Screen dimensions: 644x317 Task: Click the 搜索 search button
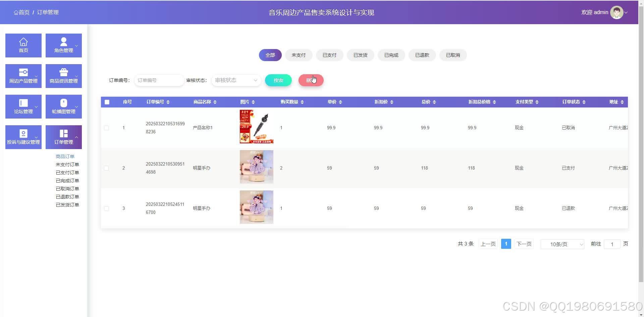tap(278, 80)
